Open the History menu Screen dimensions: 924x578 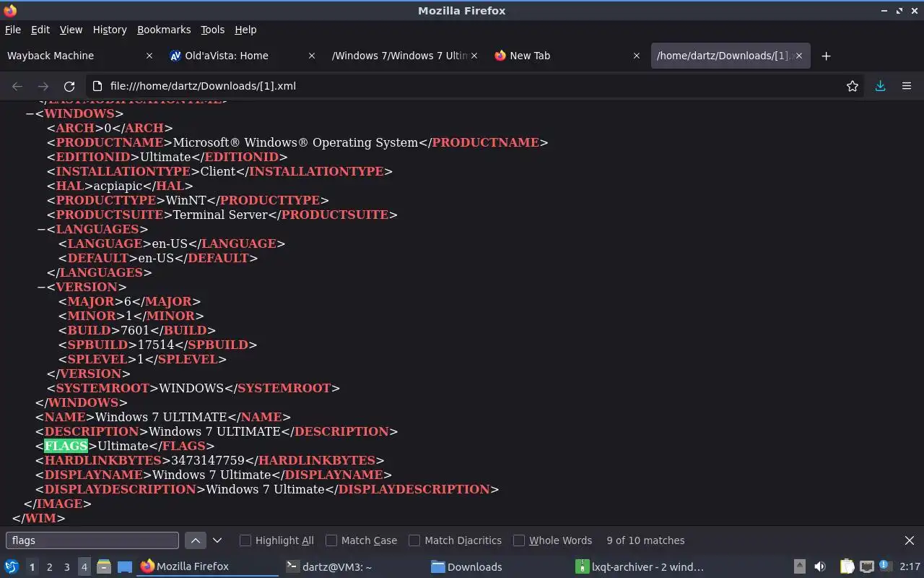[x=110, y=30]
